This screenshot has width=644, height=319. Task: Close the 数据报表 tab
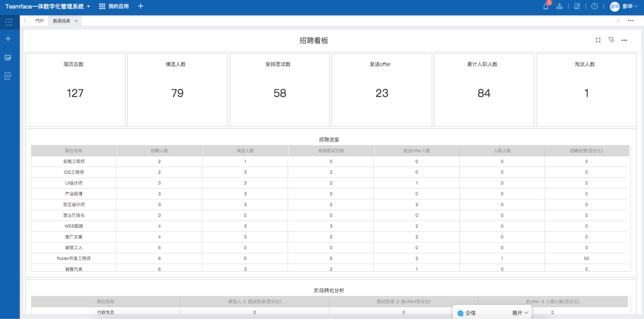(x=76, y=21)
